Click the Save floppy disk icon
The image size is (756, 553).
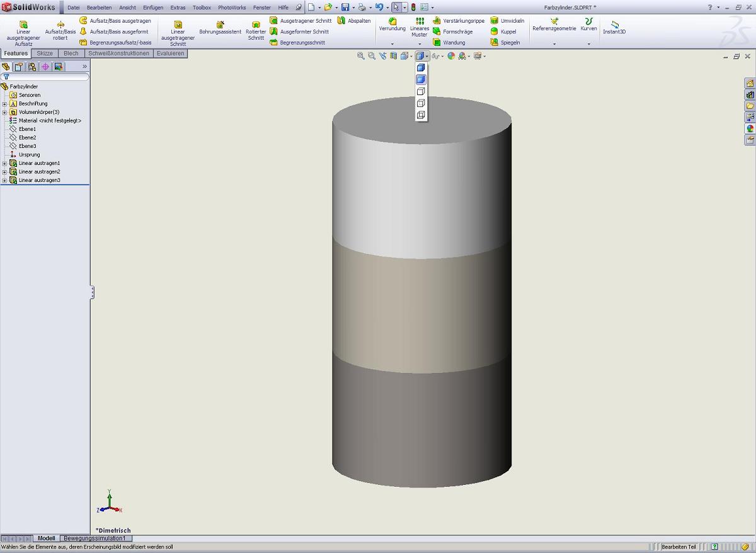(345, 8)
